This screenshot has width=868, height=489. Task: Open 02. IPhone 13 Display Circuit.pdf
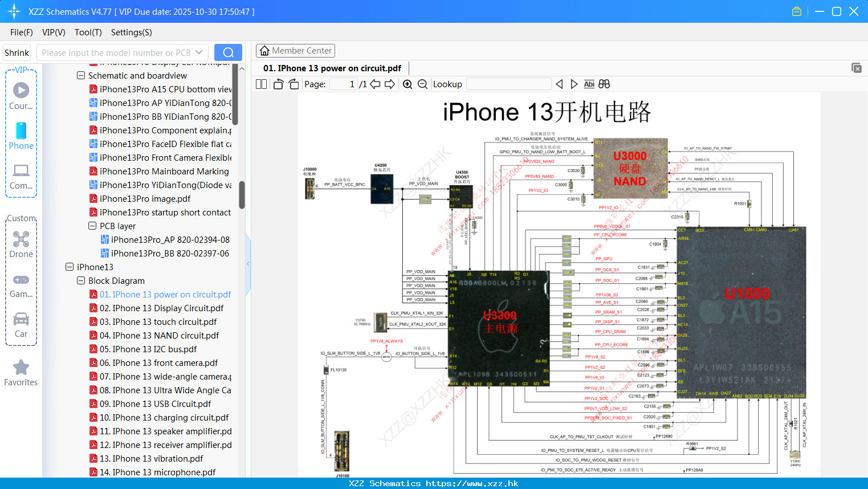point(162,308)
